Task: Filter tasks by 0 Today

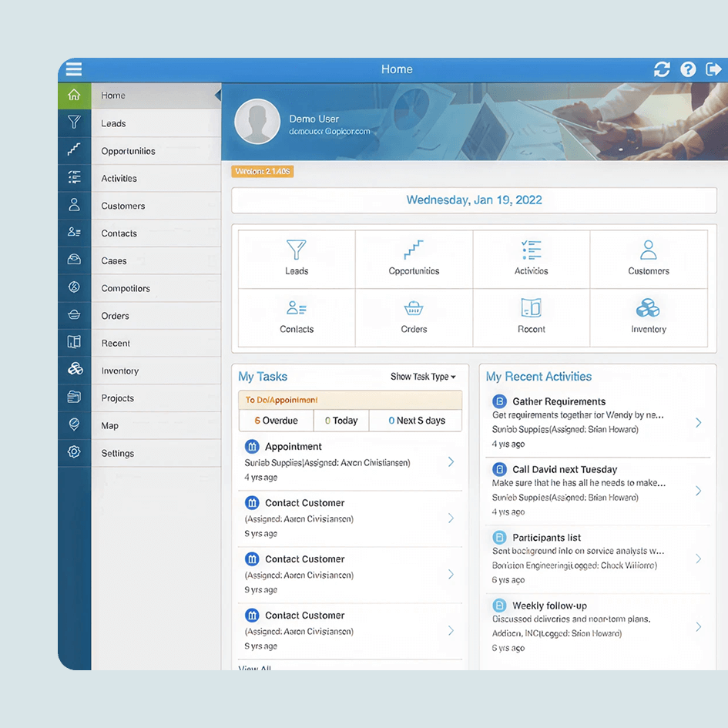Action: tap(341, 421)
